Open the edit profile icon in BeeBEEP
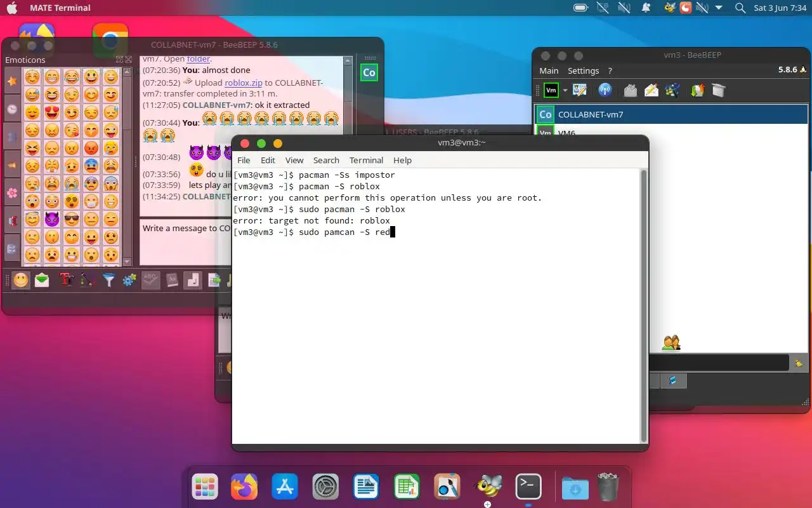This screenshot has width=812, height=508. point(579,90)
